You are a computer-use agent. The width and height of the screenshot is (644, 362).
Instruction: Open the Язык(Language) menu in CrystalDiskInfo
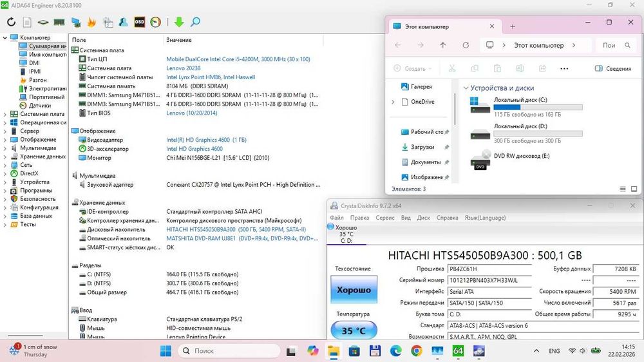tap(485, 218)
